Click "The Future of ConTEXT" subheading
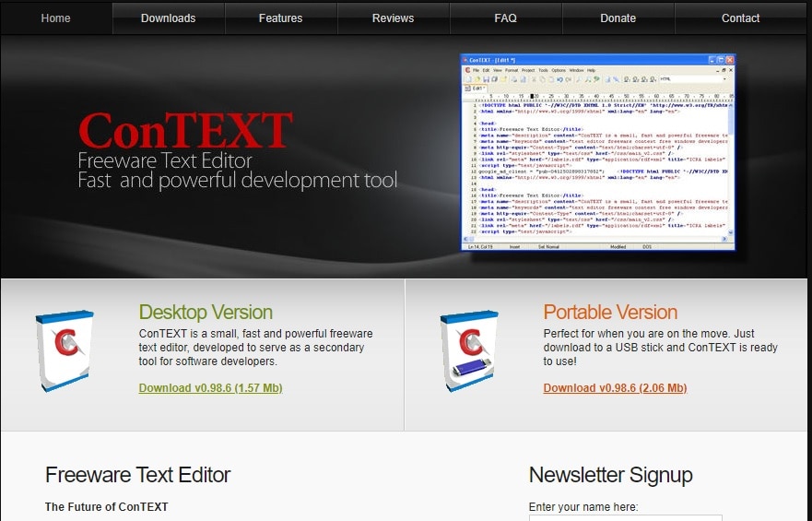Image resolution: width=812 pixels, height=521 pixels. [107, 507]
